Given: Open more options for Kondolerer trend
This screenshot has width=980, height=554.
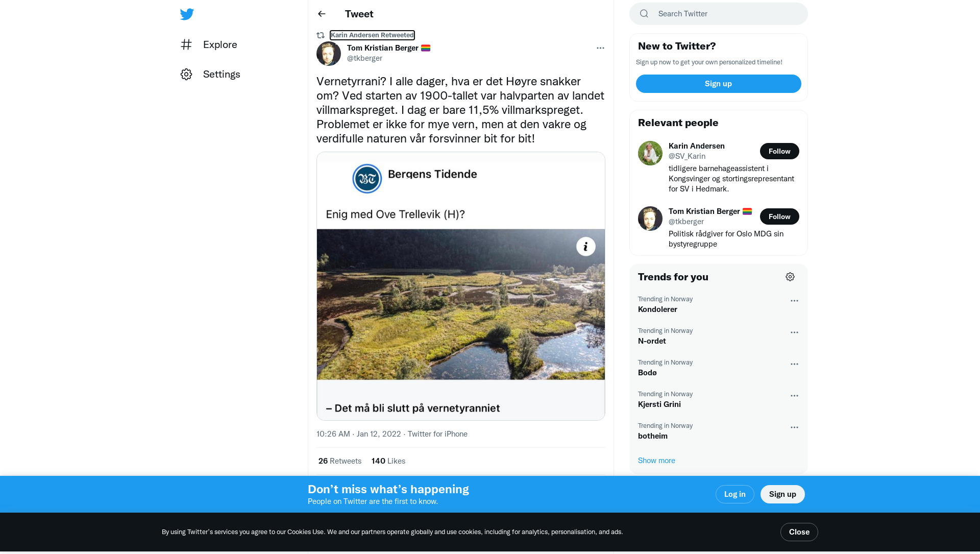Looking at the screenshot, I should pyautogui.click(x=794, y=301).
